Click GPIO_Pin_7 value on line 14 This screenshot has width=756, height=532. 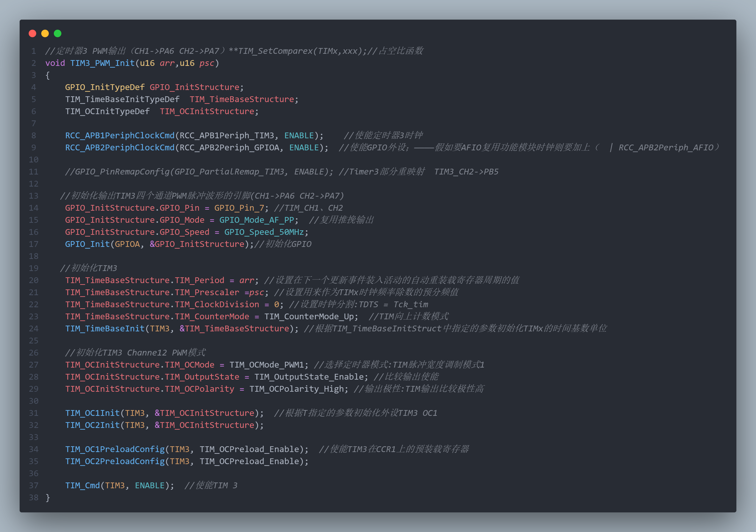(x=239, y=208)
